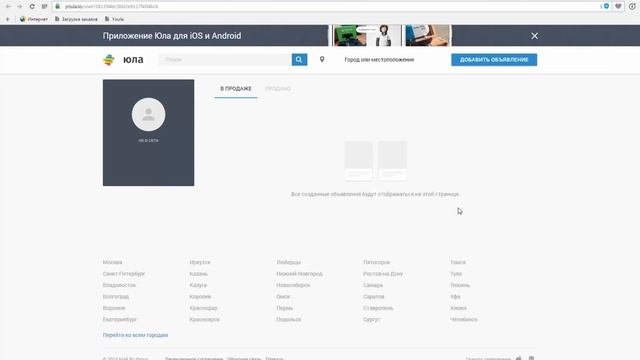Open the Ростов-на-Дону city link

(383, 273)
